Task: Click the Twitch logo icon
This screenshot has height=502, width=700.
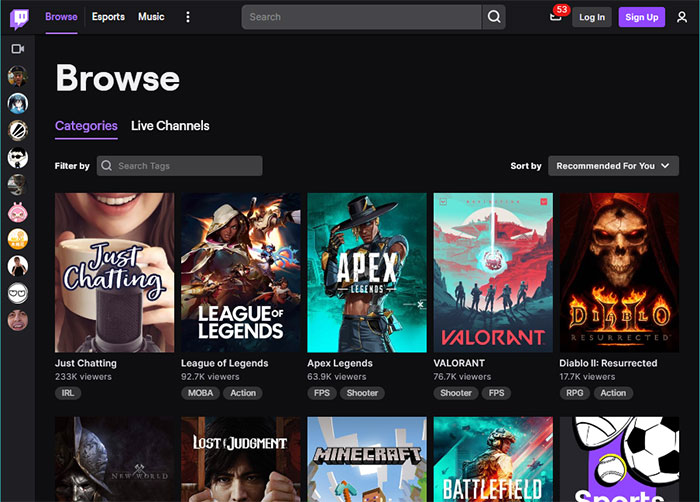Action: (x=19, y=19)
